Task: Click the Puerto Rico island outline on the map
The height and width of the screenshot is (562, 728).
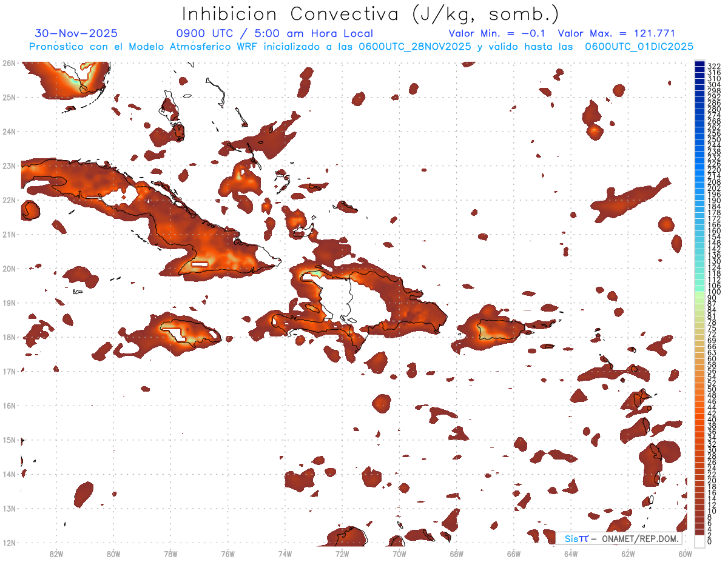Action: click(x=501, y=330)
